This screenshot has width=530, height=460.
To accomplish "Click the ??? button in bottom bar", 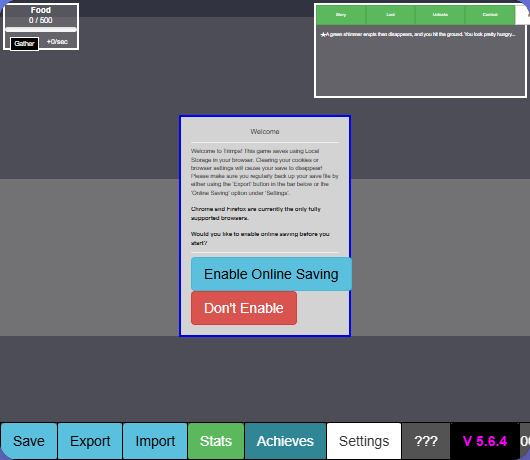I will click(x=426, y=441).
